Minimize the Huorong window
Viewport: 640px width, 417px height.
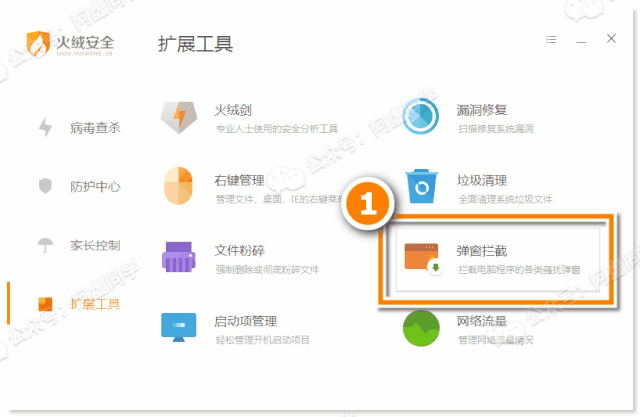(x=582, y=41)
